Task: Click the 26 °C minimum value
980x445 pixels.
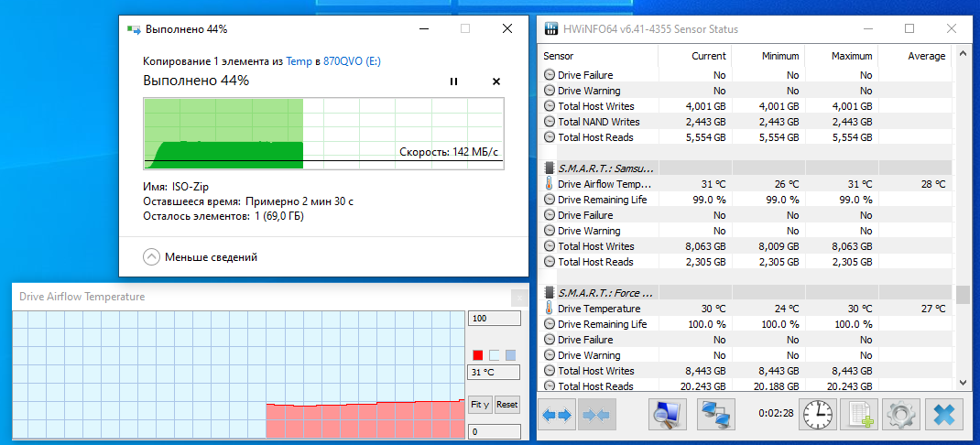Action: pos(786,184)
